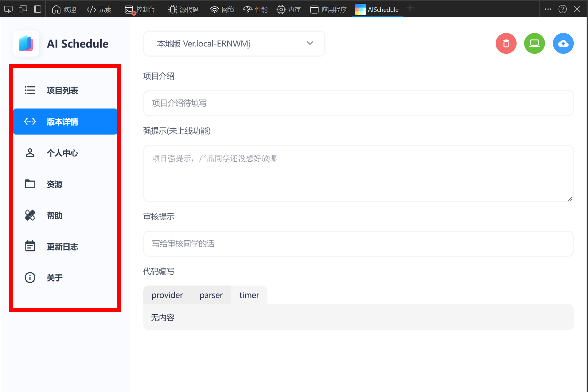
Task: Open the more options ellipsis menu
Action: pos(548,10)
